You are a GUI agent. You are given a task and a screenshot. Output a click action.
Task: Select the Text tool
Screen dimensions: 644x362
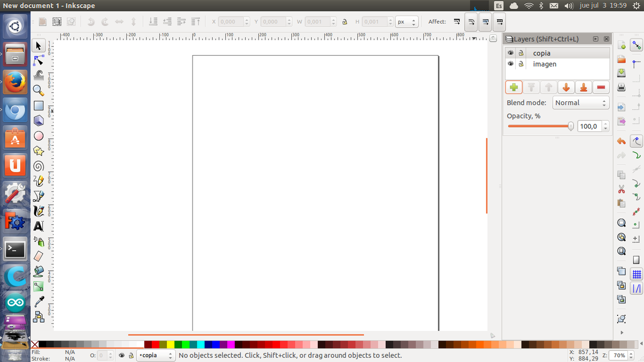39,226
